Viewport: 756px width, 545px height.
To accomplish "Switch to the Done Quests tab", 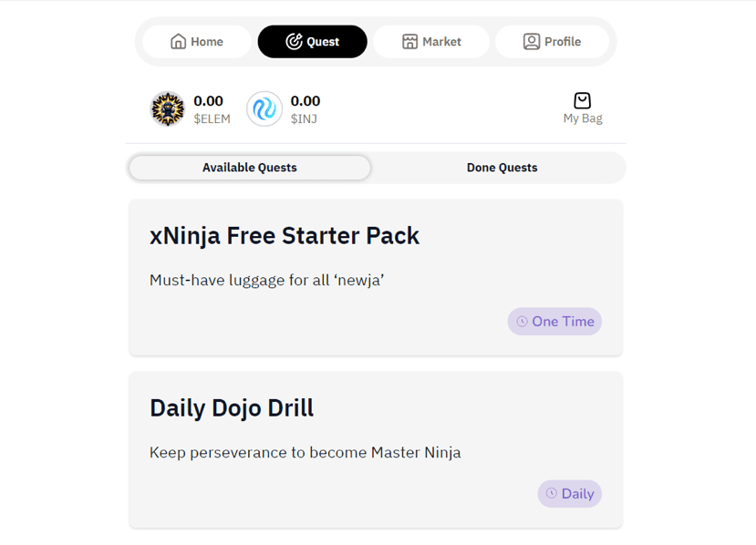I will click(502, 168).
